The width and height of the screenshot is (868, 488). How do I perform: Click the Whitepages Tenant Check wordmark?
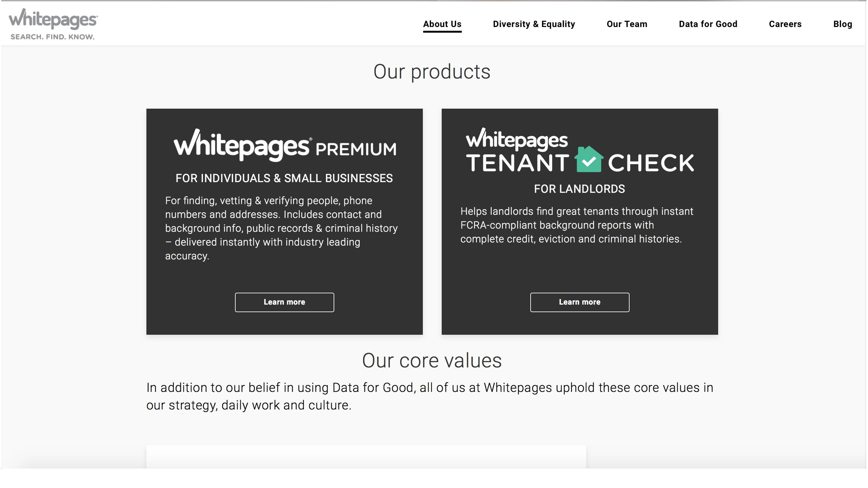[x=580, y=150]
